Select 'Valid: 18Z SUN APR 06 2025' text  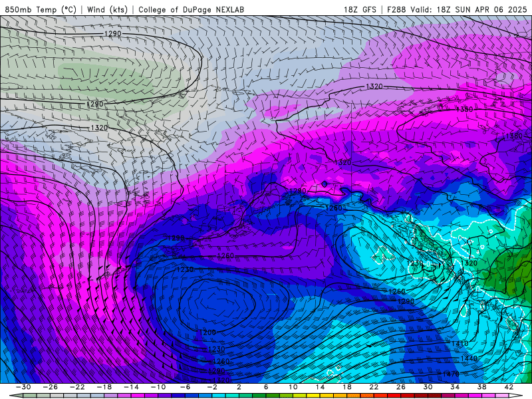469,9
